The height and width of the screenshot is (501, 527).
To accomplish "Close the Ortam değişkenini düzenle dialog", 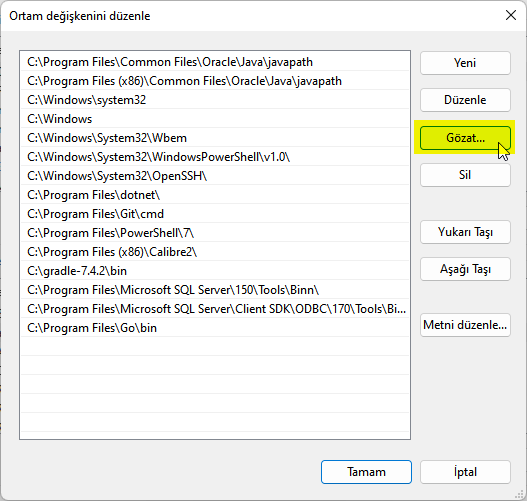I will 511,15.
